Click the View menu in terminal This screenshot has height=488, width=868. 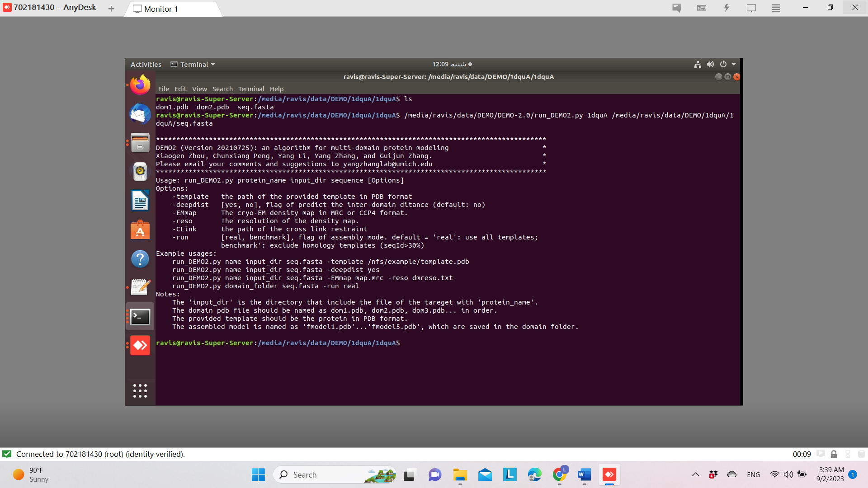coord(199,88)
